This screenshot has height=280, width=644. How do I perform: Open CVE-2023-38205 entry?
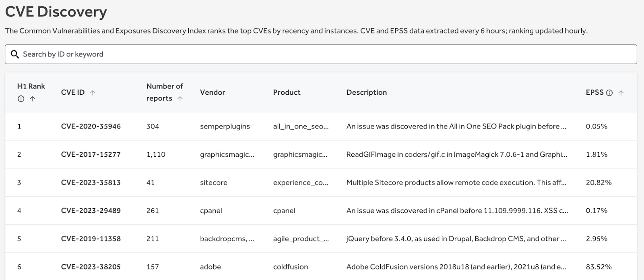coord(91,267)
